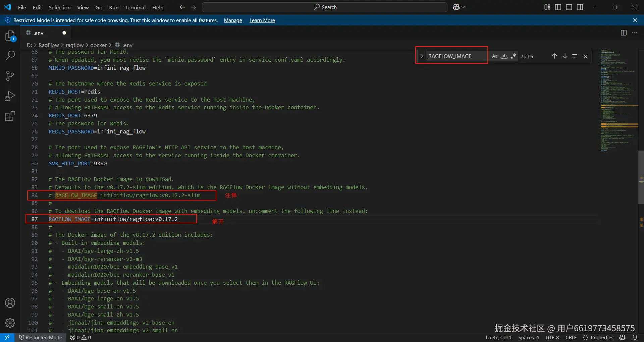
Task: Click Restricted Mode in status bar
Action: (x=41, y=337)
